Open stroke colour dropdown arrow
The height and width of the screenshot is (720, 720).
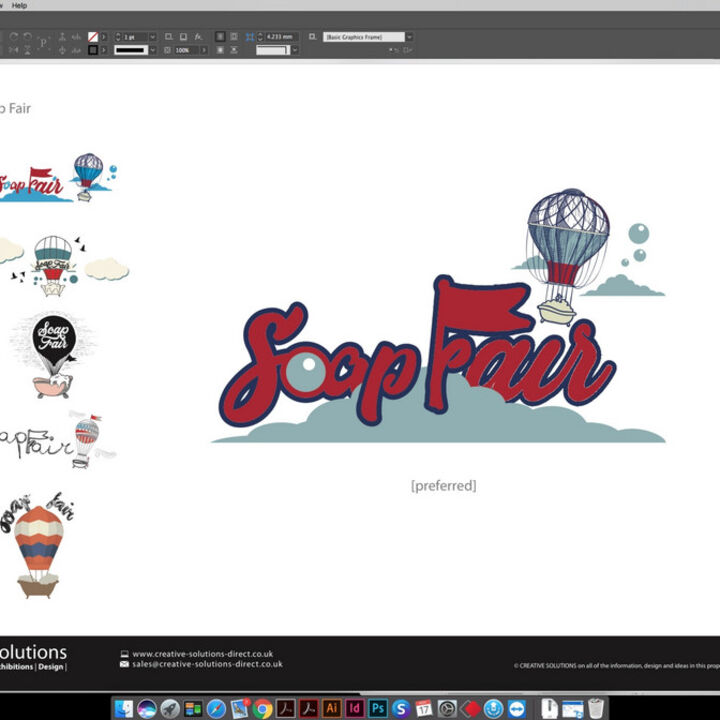[x=104, y=50]
